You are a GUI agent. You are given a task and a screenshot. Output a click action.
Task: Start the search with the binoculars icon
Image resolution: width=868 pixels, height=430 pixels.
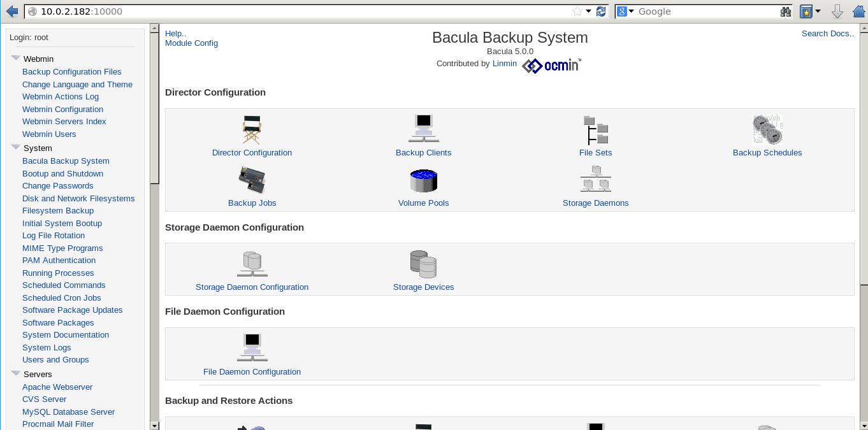point(786,11)
